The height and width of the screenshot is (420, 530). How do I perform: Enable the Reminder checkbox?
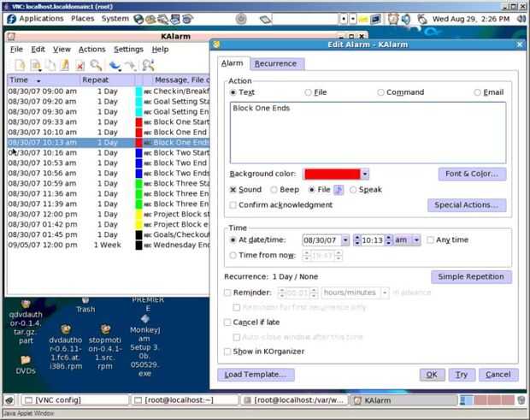point(227,293)
